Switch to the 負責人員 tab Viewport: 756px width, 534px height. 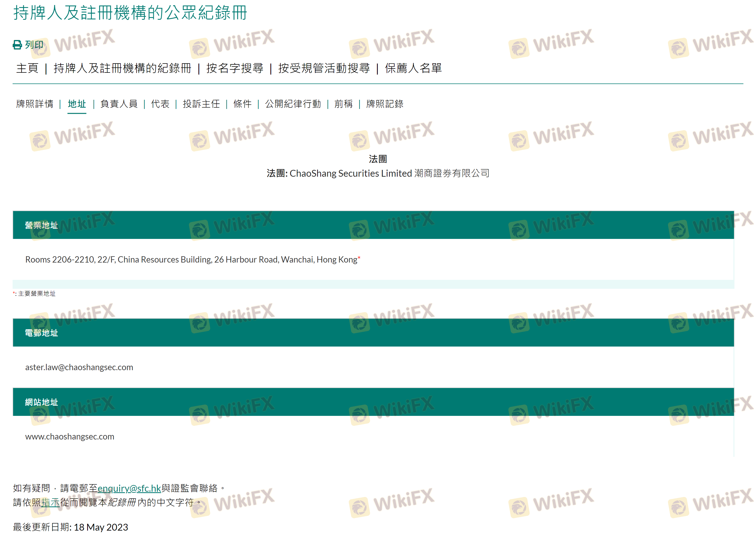(x=119, y=104)
